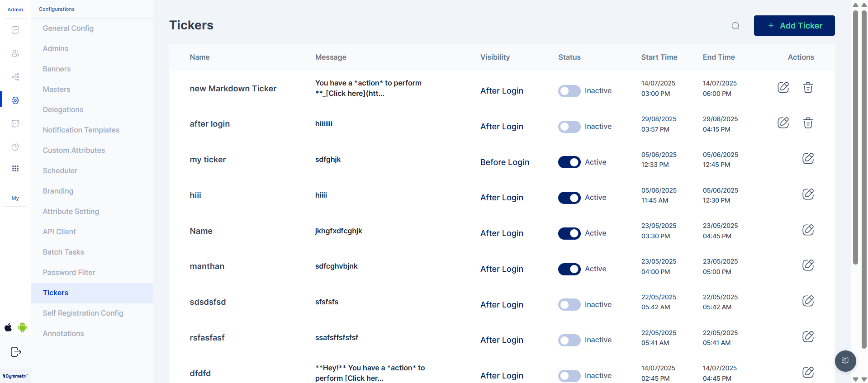Image resolution: width=868 pixels, height=383 pixels.
Task: Edit the 'new Markdown Ticker' row
Action: pyautogui.click(x=783, y=87)
